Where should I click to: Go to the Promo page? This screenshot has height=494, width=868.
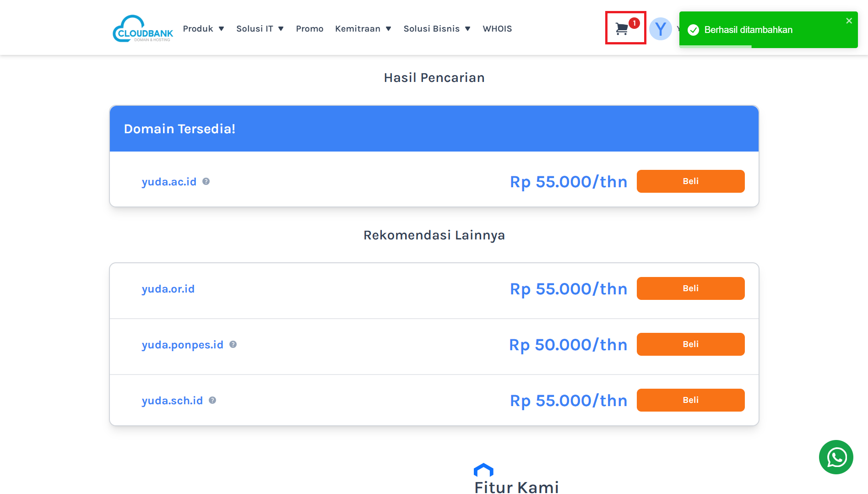coord(309,29)
